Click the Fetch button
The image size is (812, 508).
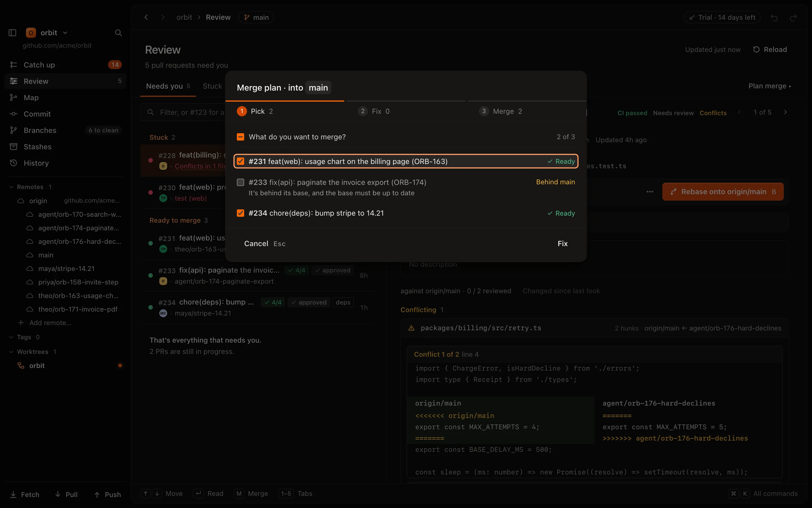(25, 494)
